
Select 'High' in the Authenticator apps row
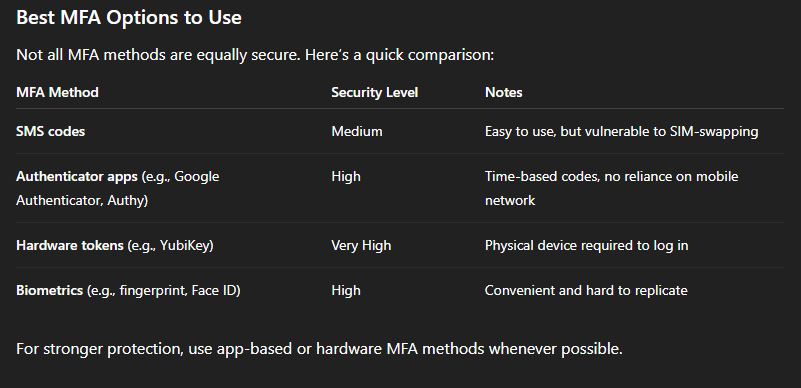point(346,177)
